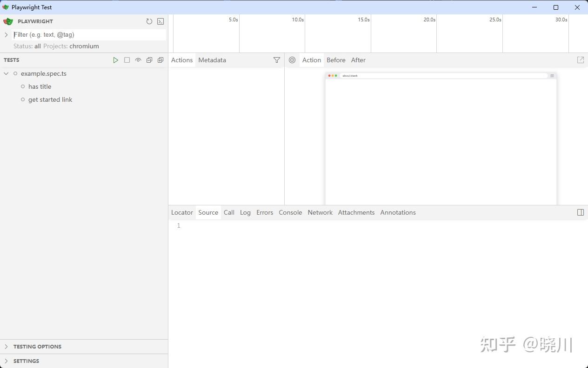The width and height of the screenshot is (588, 368).
Task: Open the Call tab
Action: [229, 212]
